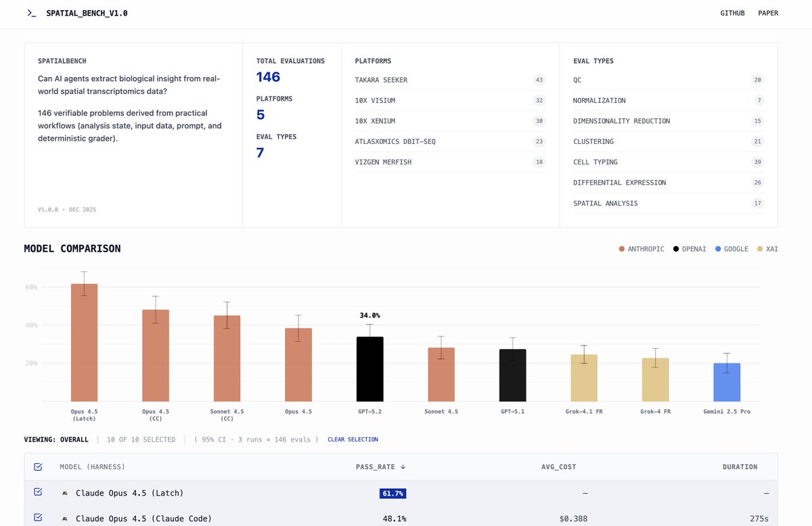Select the 10X VISIUM platform row
The width and height of the screenshot is (812, 526).
pos(451,101)
